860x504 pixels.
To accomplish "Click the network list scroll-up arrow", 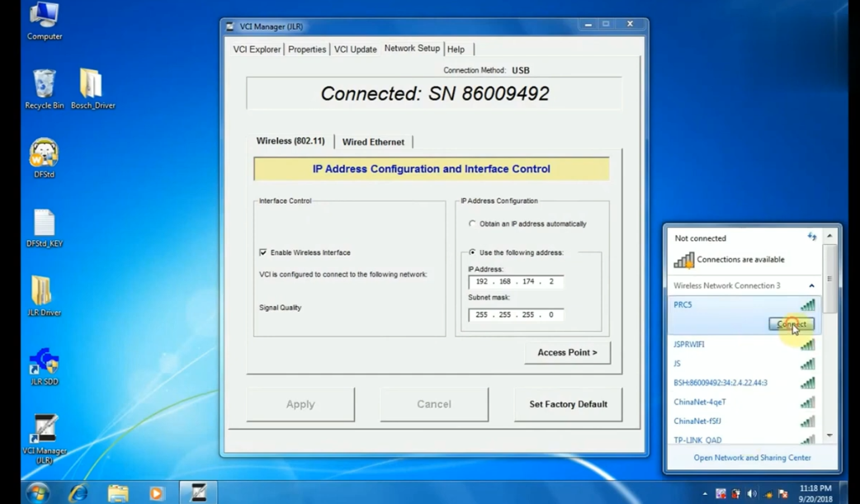I will [x=829, y=236].
